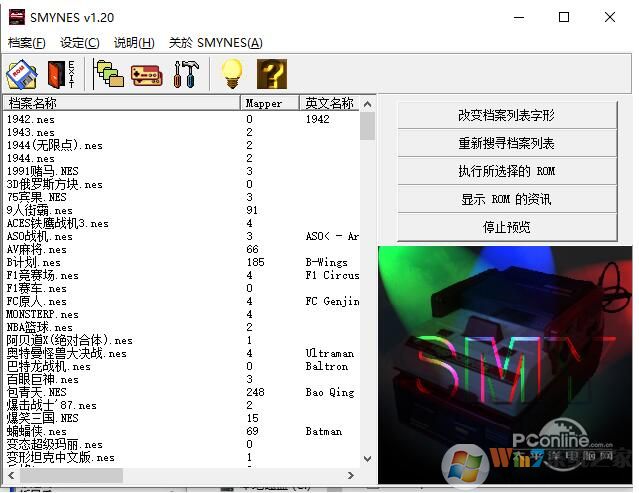Open the 说明(H) menu
The image size is (639, 493).
134,42
